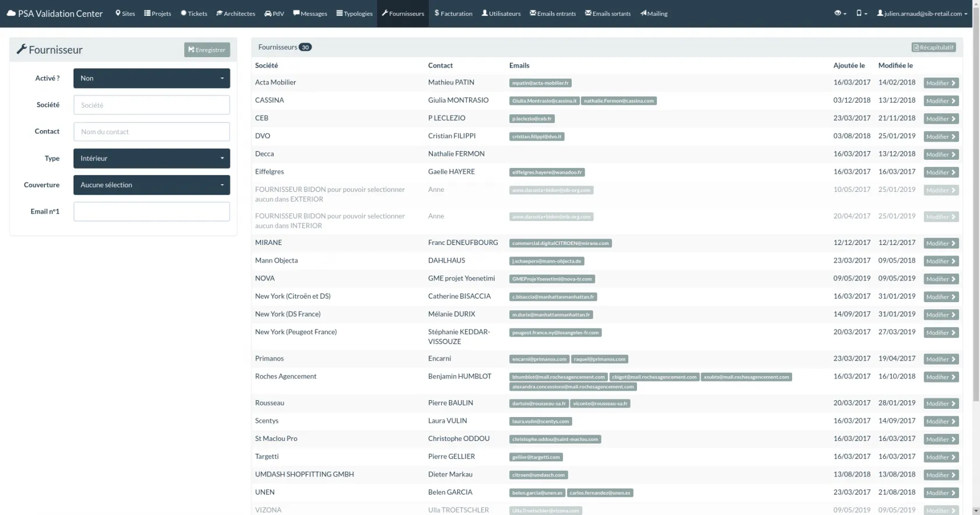The height and width of the screenshot is (515, 980).
Task: Click Modifier for Roches Agencement row
Action: [x=941, y=377]
